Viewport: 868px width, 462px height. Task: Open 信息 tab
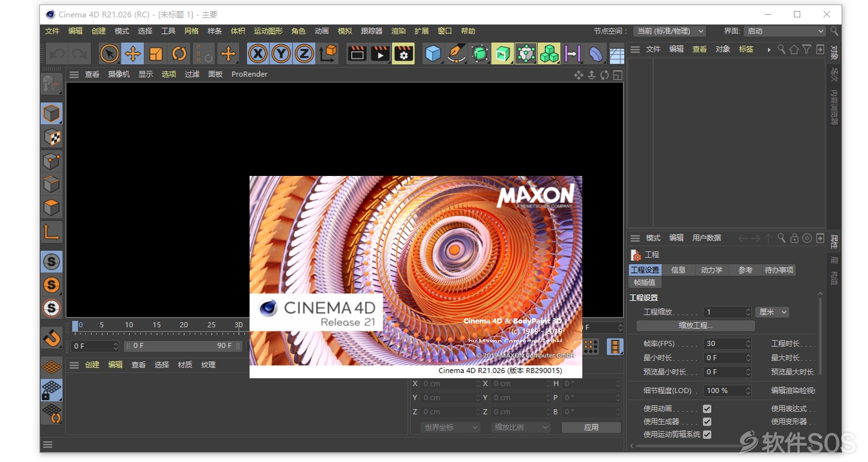pos(678,270)
